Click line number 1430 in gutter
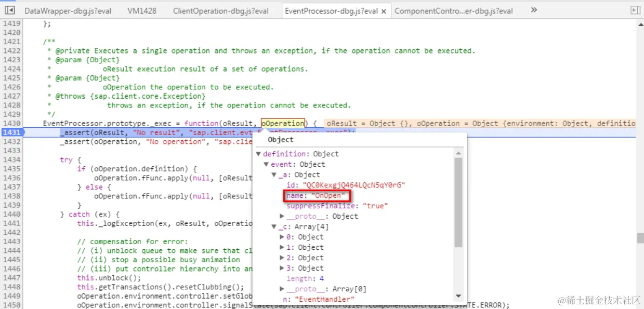Image resolution: width=644 pixels, height=309 pixels. 11,124
